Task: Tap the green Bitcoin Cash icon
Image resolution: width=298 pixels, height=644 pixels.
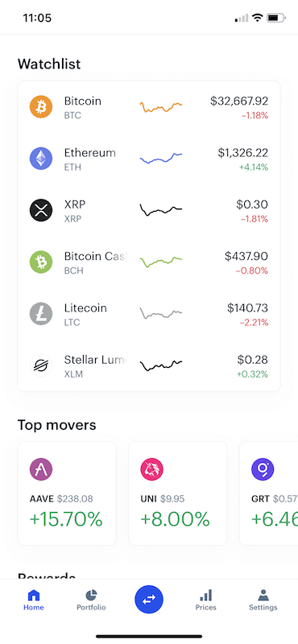Action: click(41, 262)
